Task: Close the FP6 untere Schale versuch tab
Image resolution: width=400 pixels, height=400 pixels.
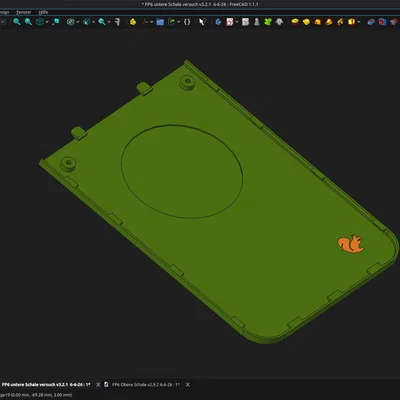Action: click(98, 385)
